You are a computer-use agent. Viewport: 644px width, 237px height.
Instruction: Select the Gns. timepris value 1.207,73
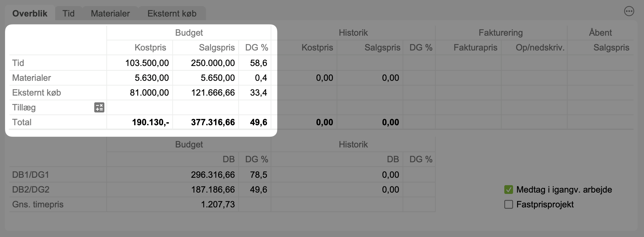[217, 204]
